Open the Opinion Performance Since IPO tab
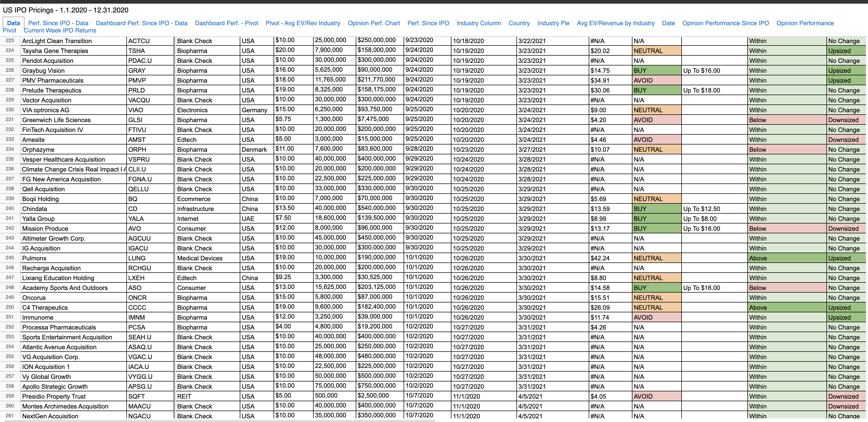868x422 pixels. (x=725, y=23)
